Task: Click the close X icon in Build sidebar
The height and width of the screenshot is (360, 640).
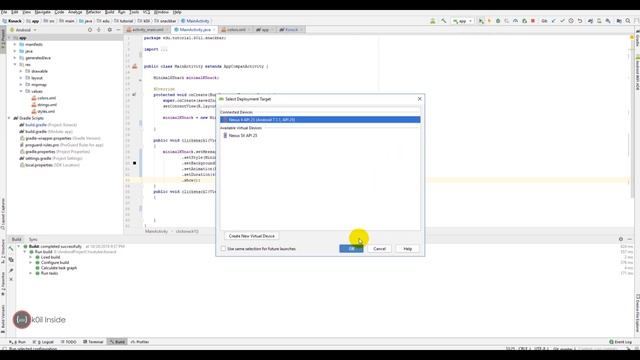Action: (11, 280)
